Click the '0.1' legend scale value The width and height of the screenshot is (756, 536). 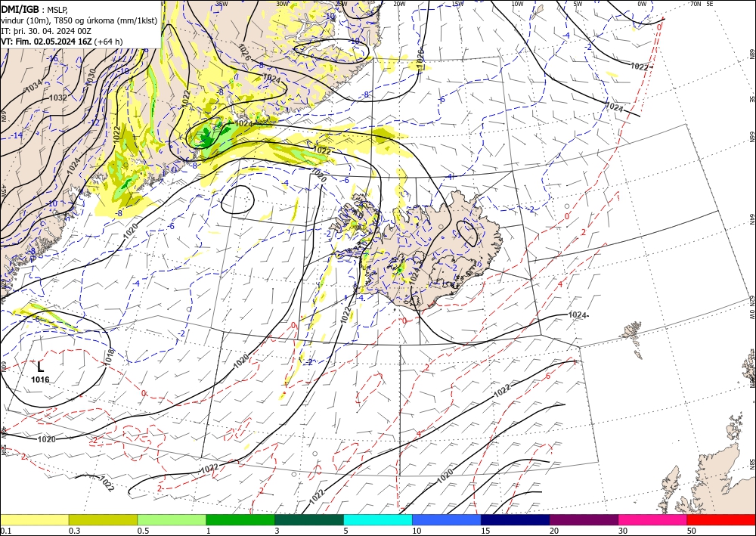[x=5, y=531]
